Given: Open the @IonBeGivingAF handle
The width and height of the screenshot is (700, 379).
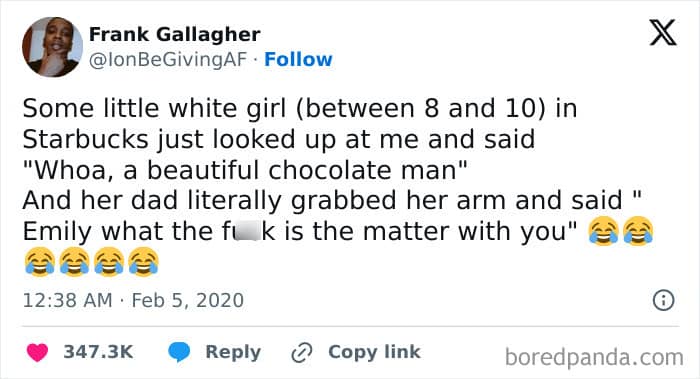Looking at the screenshot, I should [x=167, y=60].
